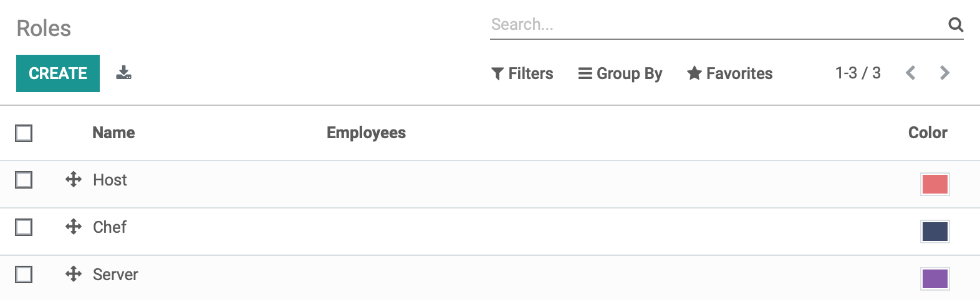Check the Host row checkbox
980x300 pixels.
click(x=24, y=180)
